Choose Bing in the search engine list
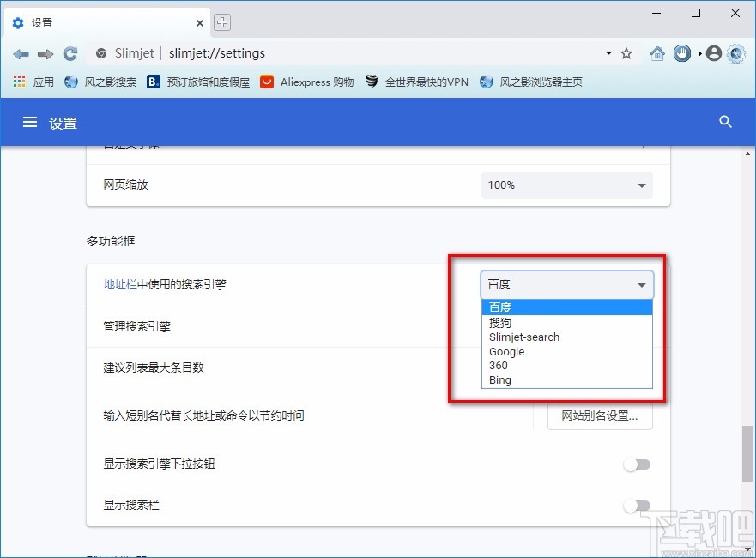This screenshot has width=756, height=558. [500, 380]
